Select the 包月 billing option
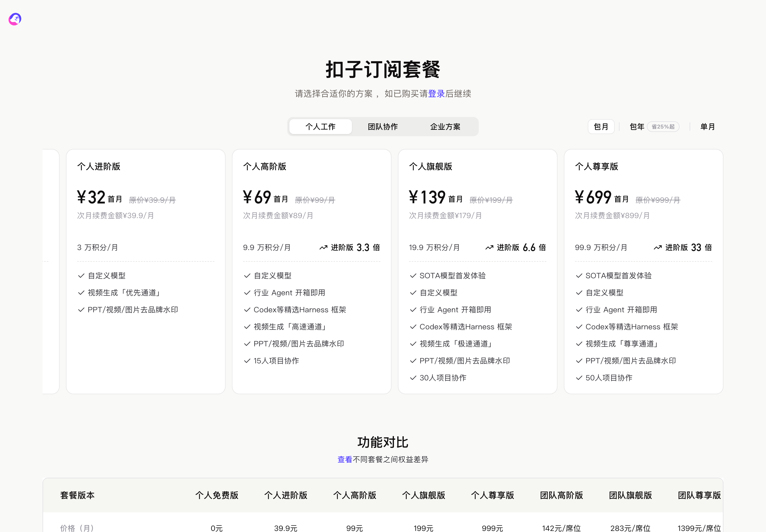Viewport: 766px width, 532px height. pos(601,127)
